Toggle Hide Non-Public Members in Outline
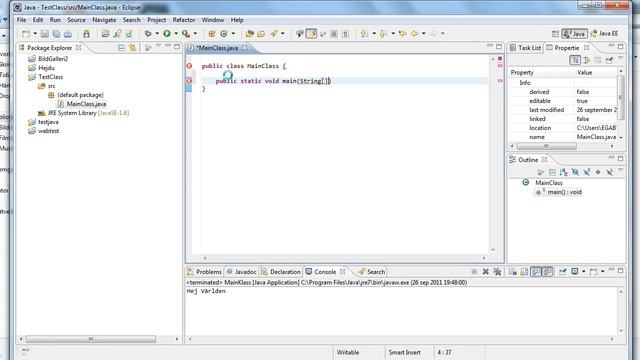 click(x=598, y=172)
